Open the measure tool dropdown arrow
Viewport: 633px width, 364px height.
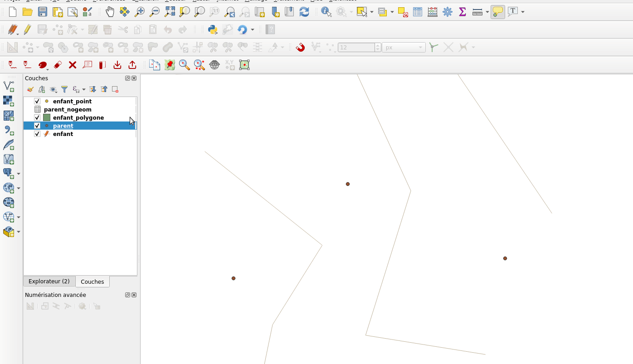pyautogui.click(x=487, y=12)
